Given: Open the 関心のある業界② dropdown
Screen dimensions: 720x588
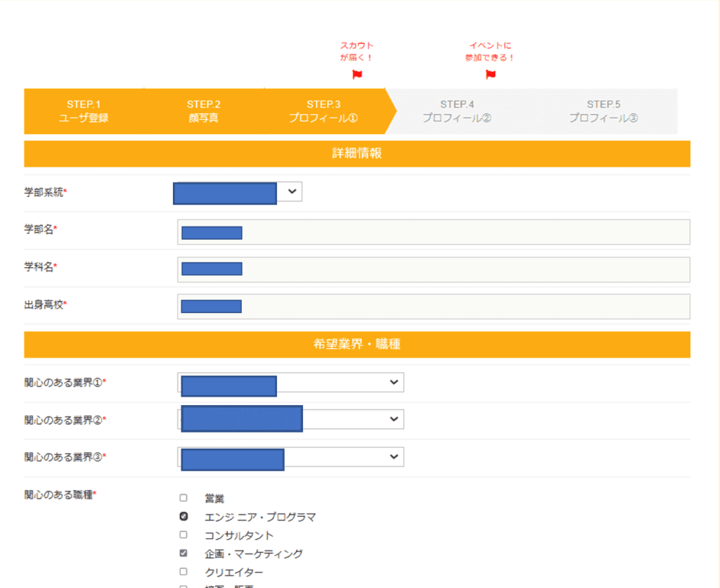Looking at the screenshot, I should tap(392, 419).
